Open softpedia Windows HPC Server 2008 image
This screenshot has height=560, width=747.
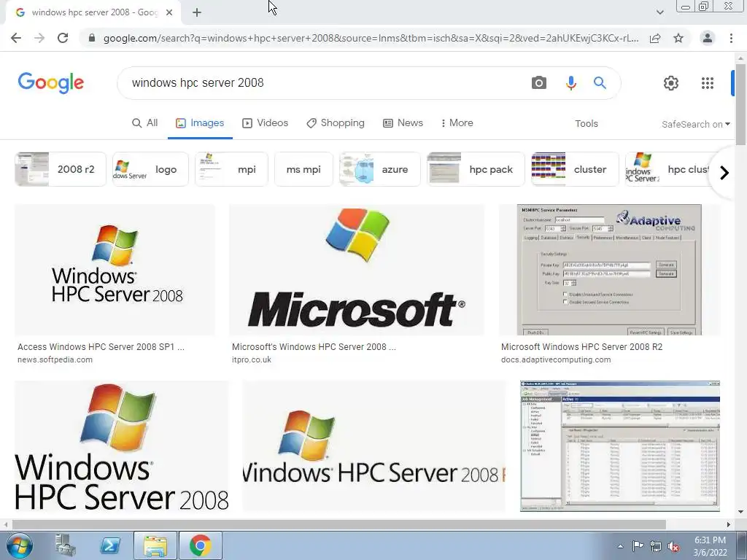click(115, 270)
